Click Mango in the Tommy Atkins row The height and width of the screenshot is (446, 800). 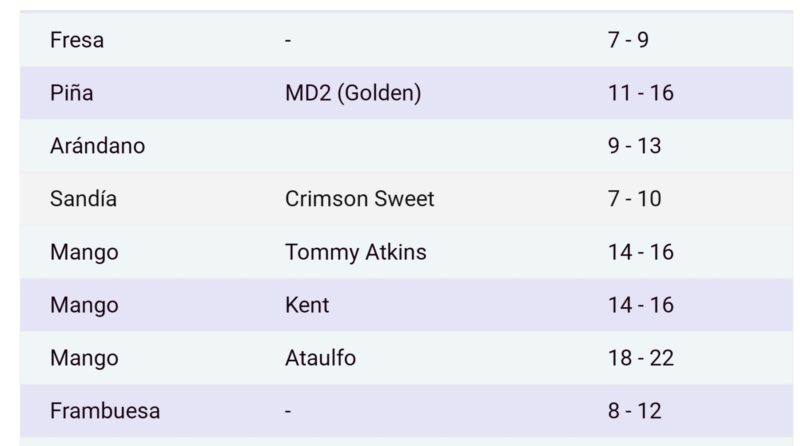click(84, 252)
